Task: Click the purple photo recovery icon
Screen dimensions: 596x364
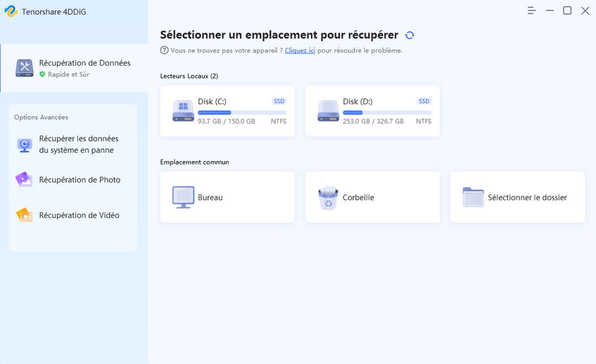Action: point(24,179)
